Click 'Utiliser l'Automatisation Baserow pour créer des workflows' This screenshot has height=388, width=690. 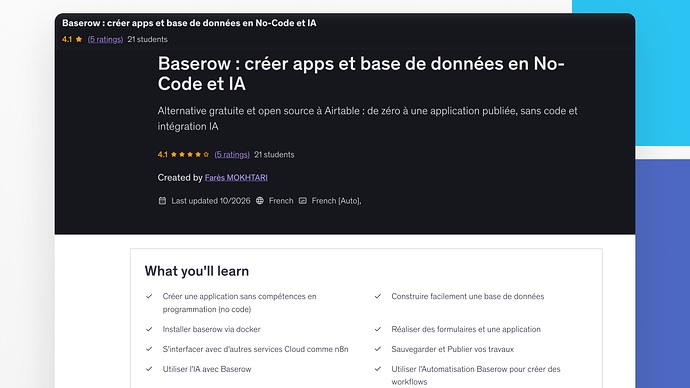coord(476,375)
